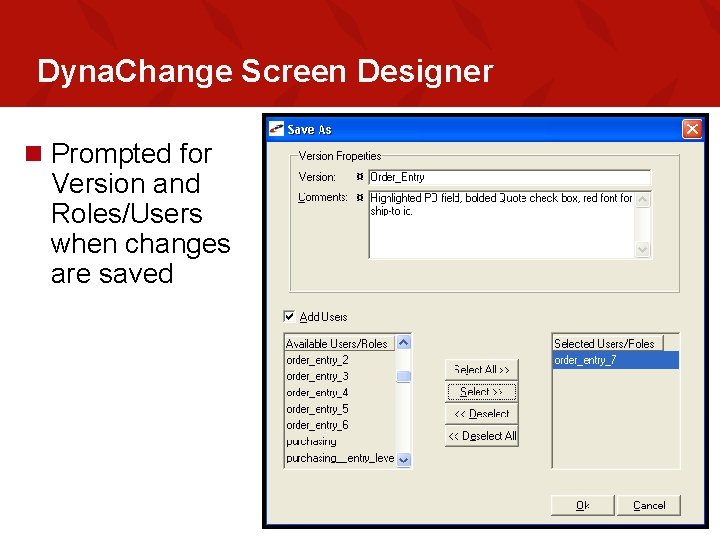This screenshot has width=720, height=540.
Task: Click the Selected Users/Roles column header
Action: point(608,343)
